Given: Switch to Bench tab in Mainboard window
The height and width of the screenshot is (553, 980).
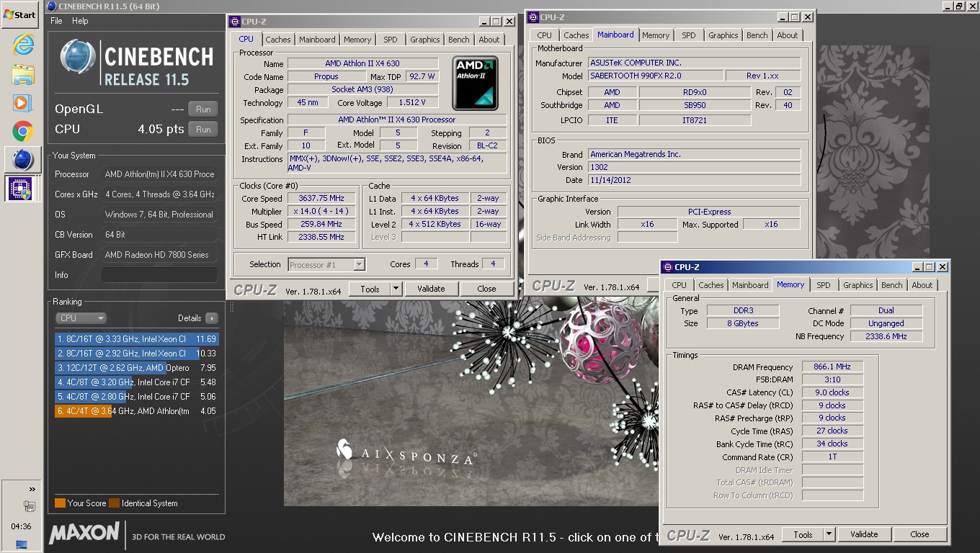Looking at the screenshot, I should (x=757, y=35).
